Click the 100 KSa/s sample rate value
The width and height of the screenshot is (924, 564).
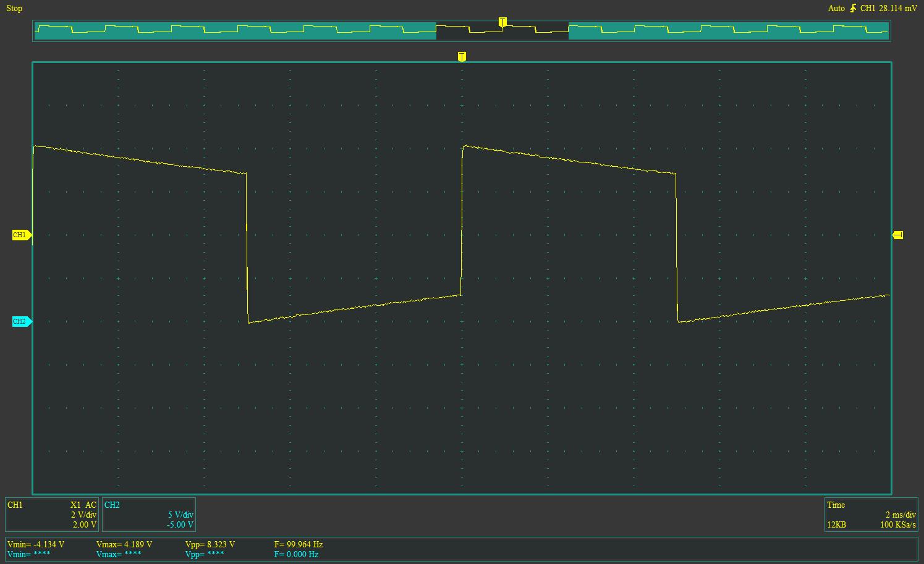point(898,524)
